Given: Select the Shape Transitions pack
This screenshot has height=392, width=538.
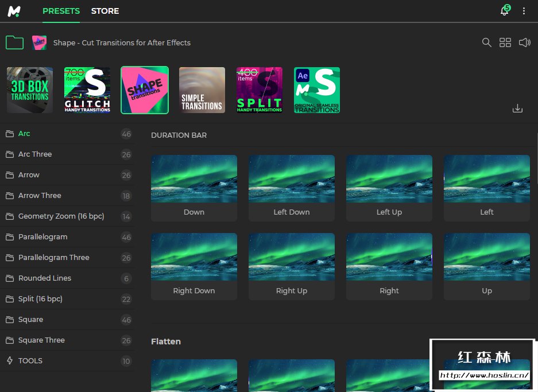Looking at the screenshot, I should (x=145, y=90).
